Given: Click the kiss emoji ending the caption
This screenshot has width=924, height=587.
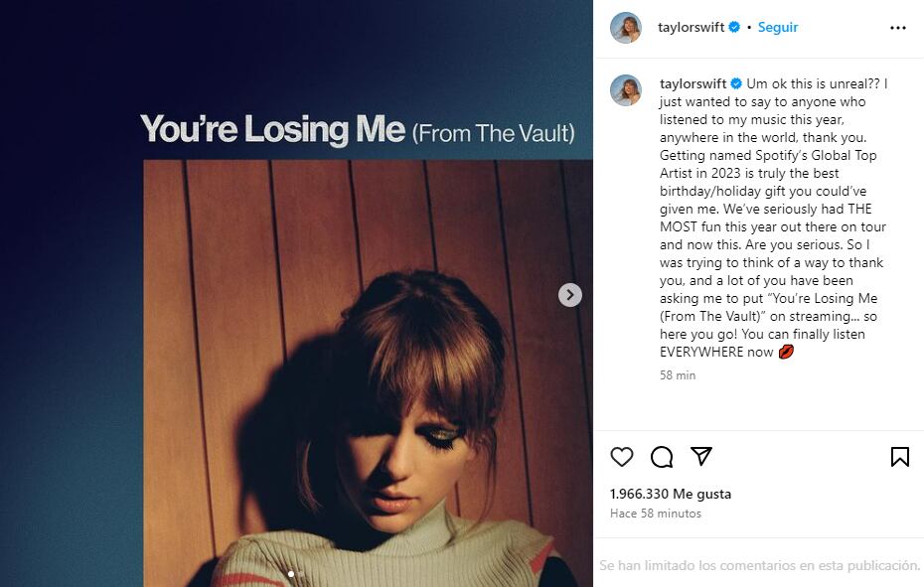Looking at the screenshot, I should coord(786,352).
